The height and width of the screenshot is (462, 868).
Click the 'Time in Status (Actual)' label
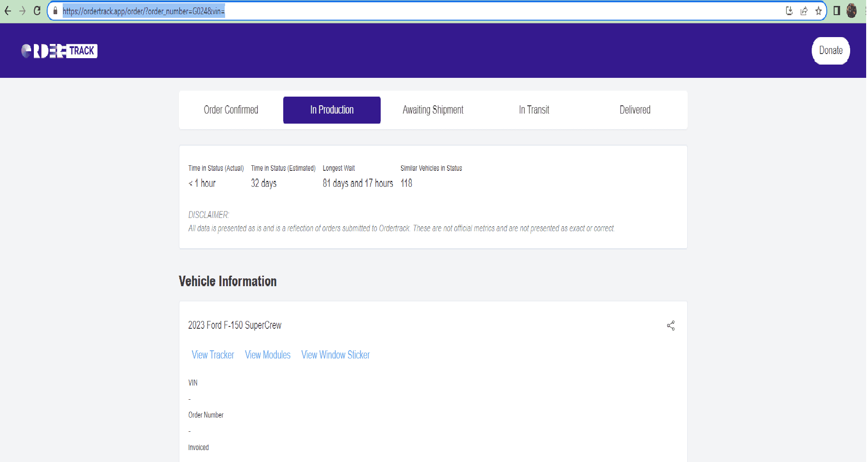tap(216, 168)
